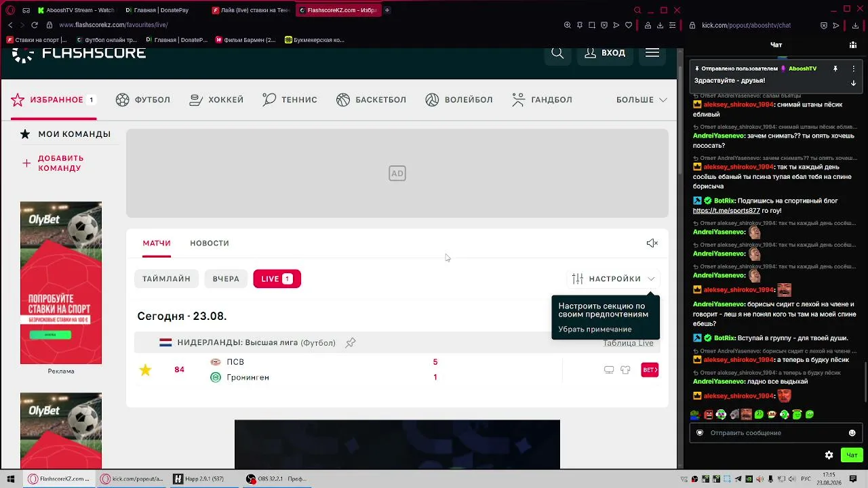
Task: Switch to Лайв (live) ставки browser tab
Action: (251, 10)
